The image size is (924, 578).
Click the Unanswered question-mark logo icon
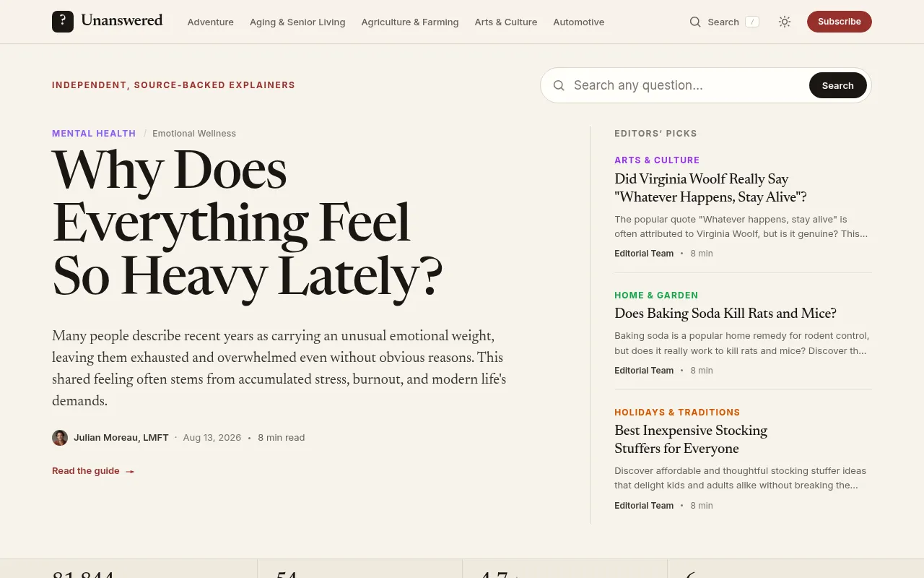coord(63,22)
